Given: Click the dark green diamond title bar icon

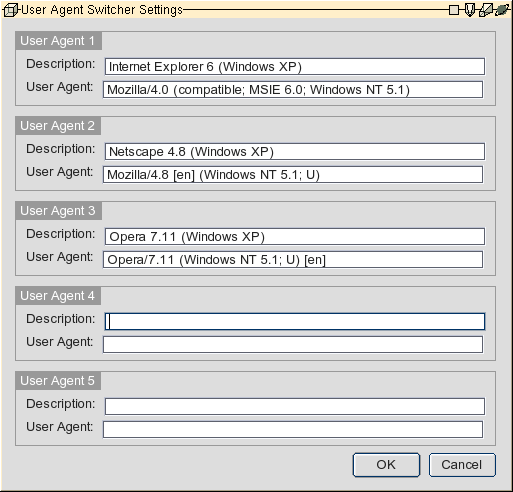Looking at the screenshot, I should [502, 9].
